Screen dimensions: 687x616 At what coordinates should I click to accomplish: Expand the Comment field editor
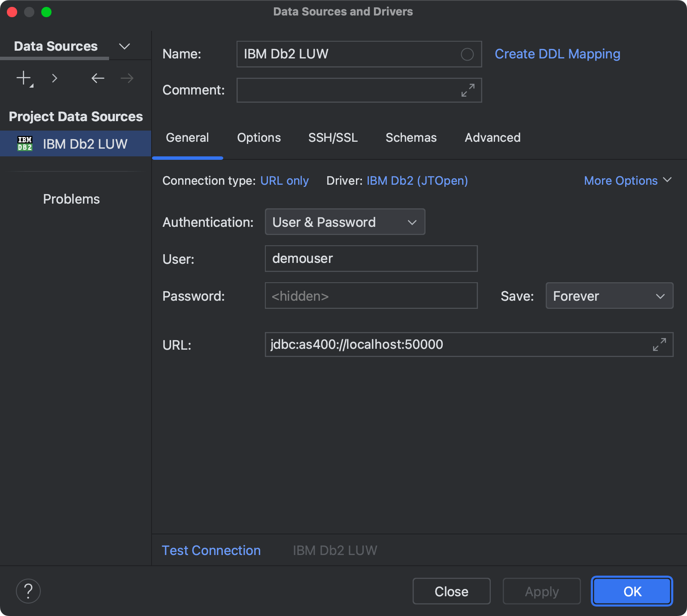coord(468,90)
